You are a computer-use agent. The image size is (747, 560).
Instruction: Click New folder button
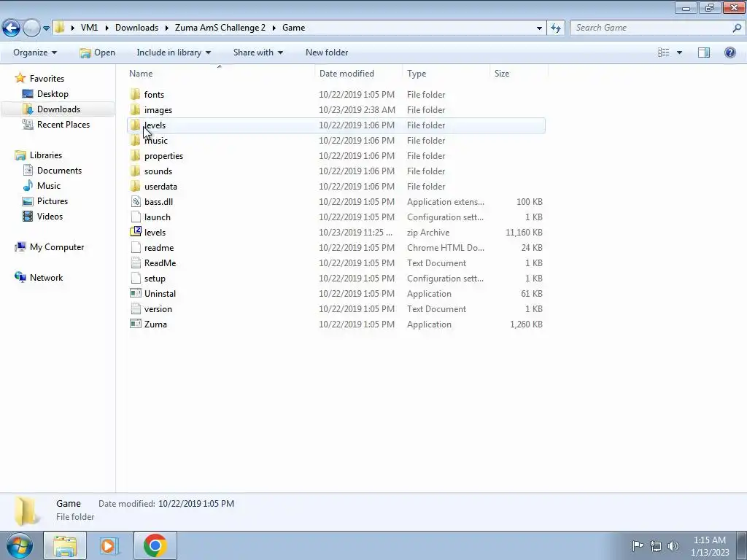(327, 52)
